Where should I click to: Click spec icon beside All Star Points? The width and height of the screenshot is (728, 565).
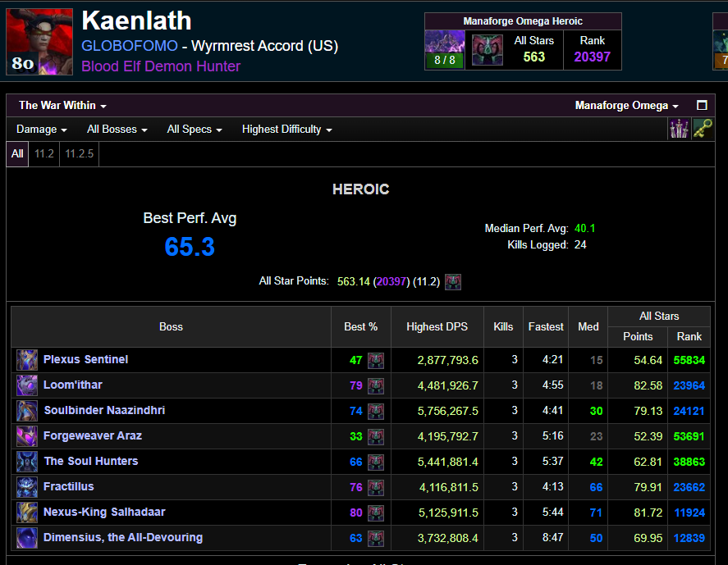[x=453, y=281]
